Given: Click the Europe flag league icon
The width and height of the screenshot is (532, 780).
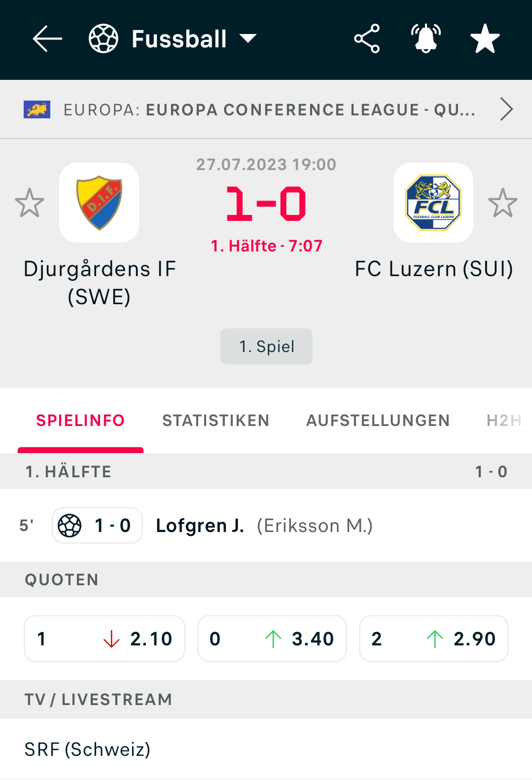Looking at the screenshot, I should pos(37,109).
